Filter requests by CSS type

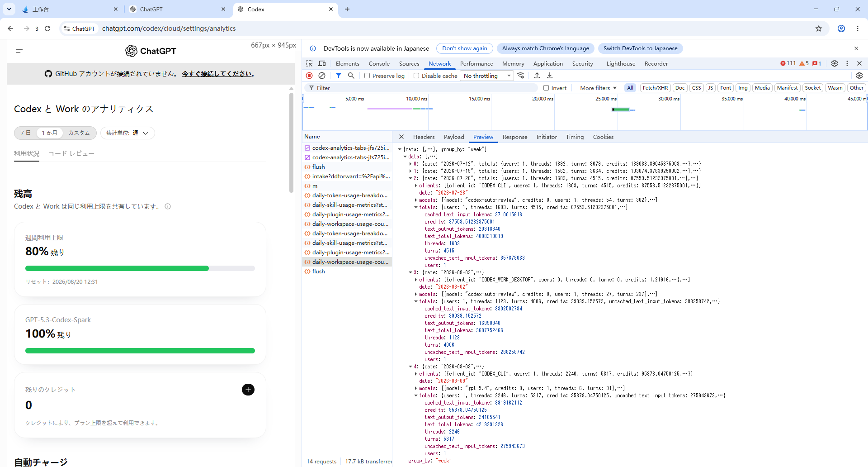(x=696, y=88)
